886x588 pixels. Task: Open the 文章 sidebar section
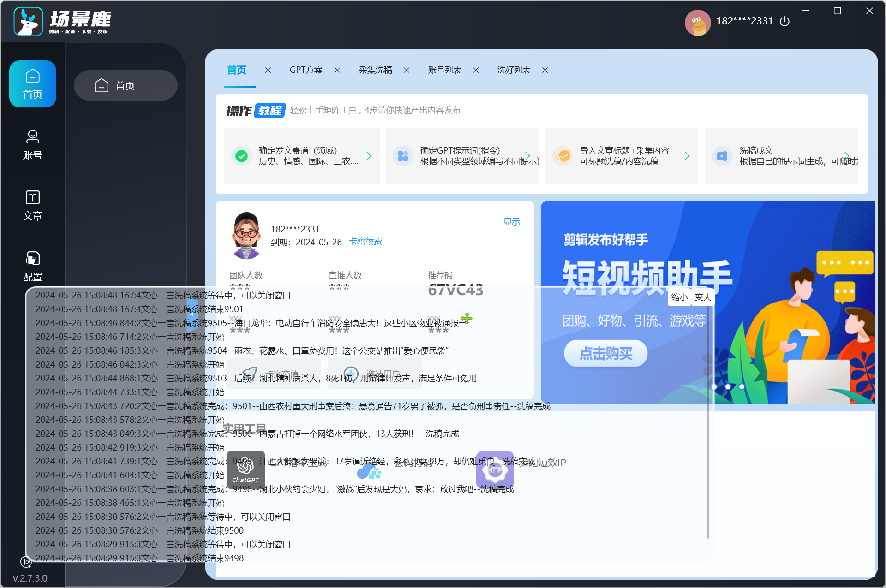click(32, 205)
